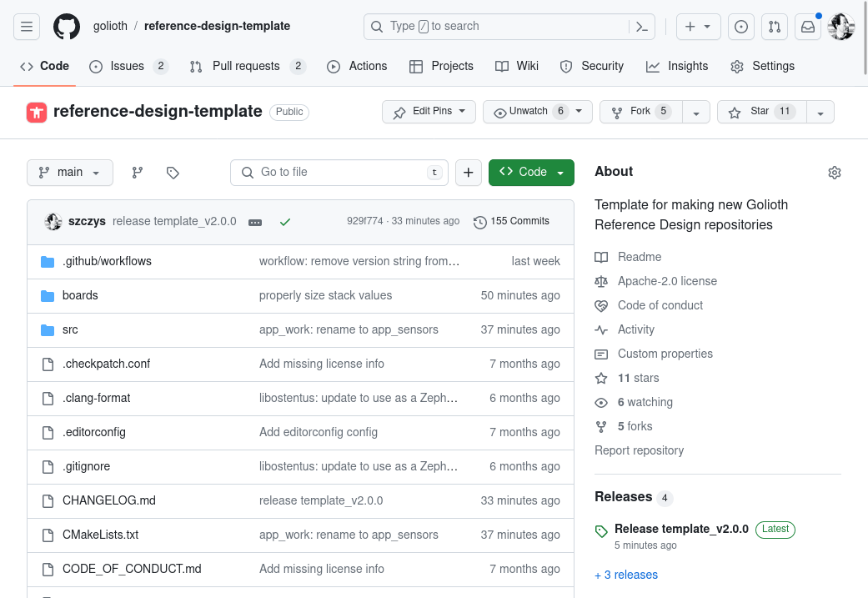868x598 pixels.
Task: Switch to the Pull requests tab
Action: click(248, 67)
